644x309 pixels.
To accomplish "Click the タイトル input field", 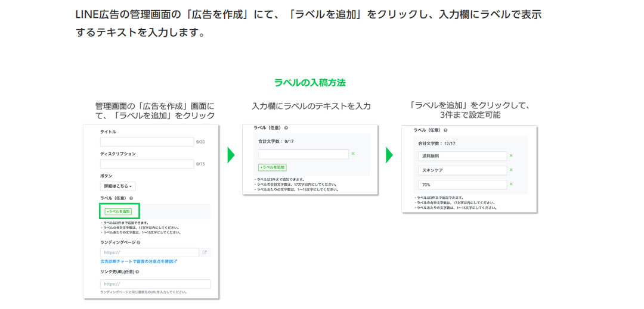I will coord(147,142).
